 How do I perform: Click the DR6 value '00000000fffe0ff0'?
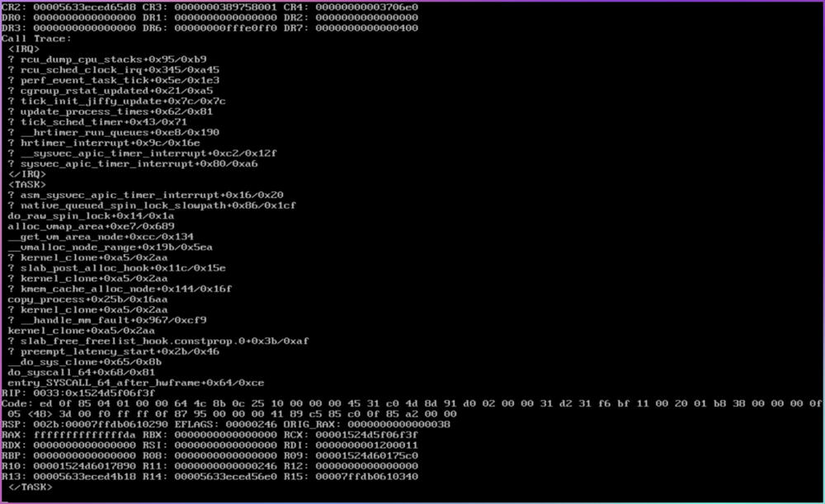click(226, 28)
